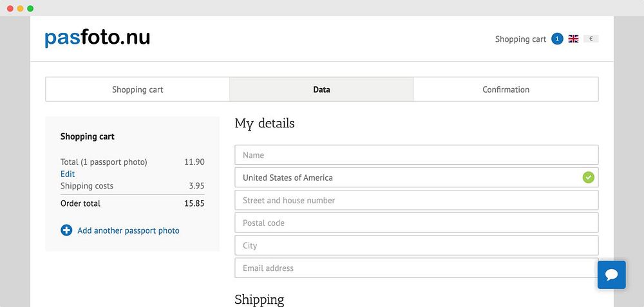Screen dimensions: 644x307
Task: Open the euro currency selector
Action: [591, 39]
